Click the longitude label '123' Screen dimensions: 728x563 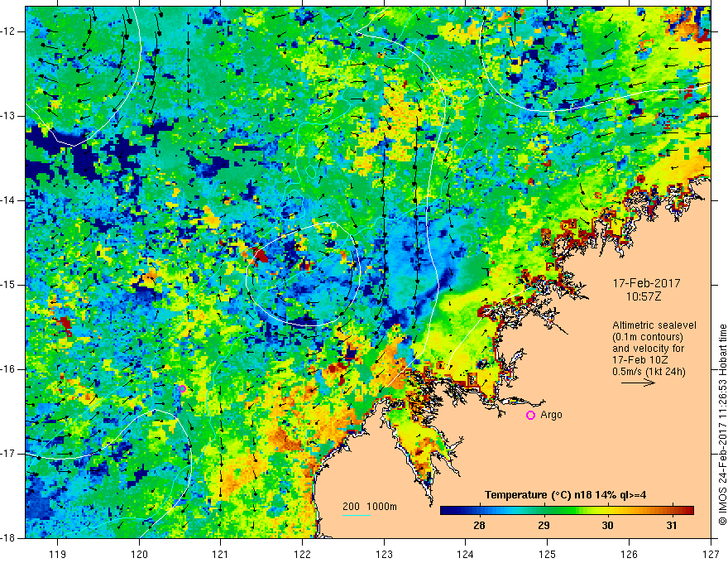pyautogui.click(x=384, y=554)
